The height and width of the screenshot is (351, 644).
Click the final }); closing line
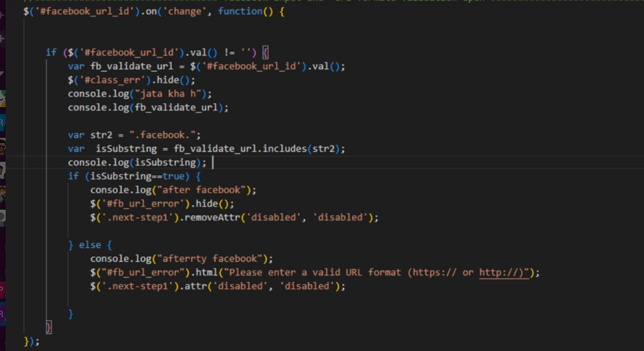coord(31,341)
